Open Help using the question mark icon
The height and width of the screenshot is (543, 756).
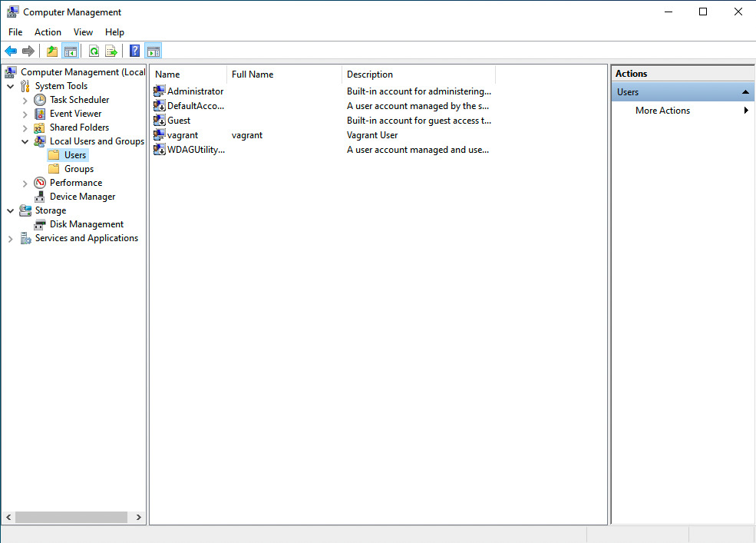pyautogui.click(x=134, y=51)
